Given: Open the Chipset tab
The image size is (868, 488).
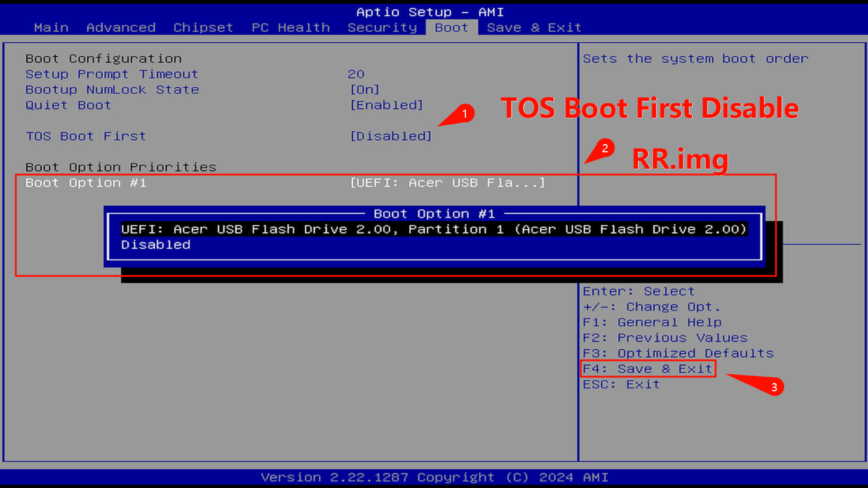Looking at the screenshot, I should coord(203,28).
